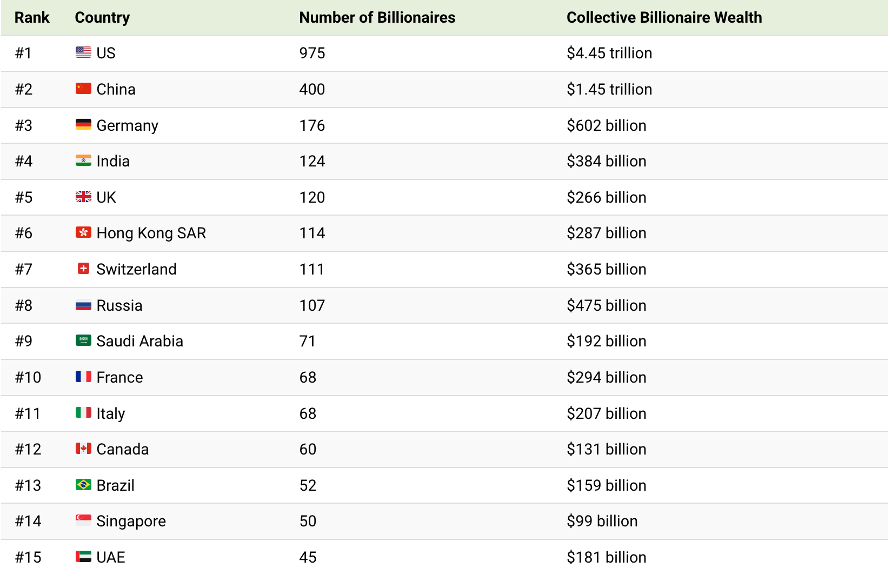Click the billionaire count 114
891x588 pixels.
click(312, 233)
